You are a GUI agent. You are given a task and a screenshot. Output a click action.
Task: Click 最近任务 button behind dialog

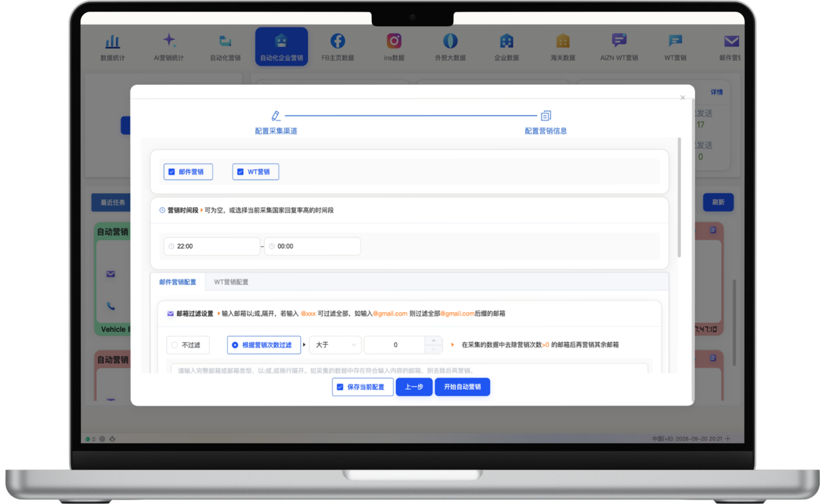pos(112,202)
